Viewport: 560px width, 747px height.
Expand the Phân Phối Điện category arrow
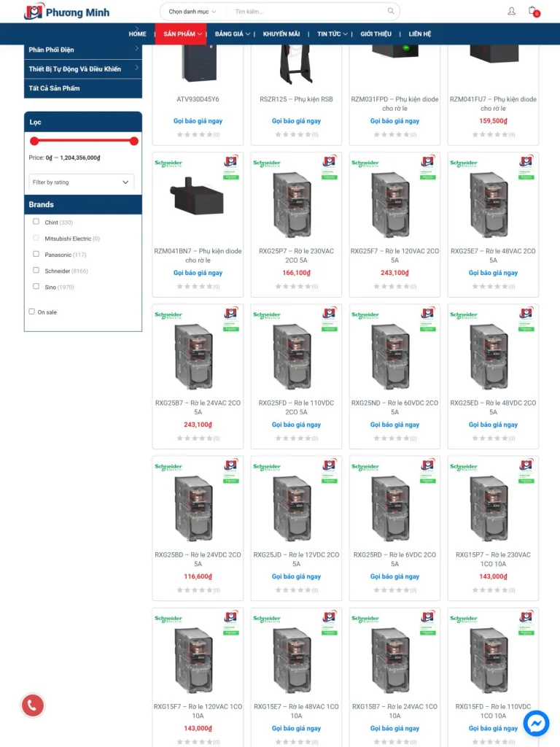tap(136, 49)
